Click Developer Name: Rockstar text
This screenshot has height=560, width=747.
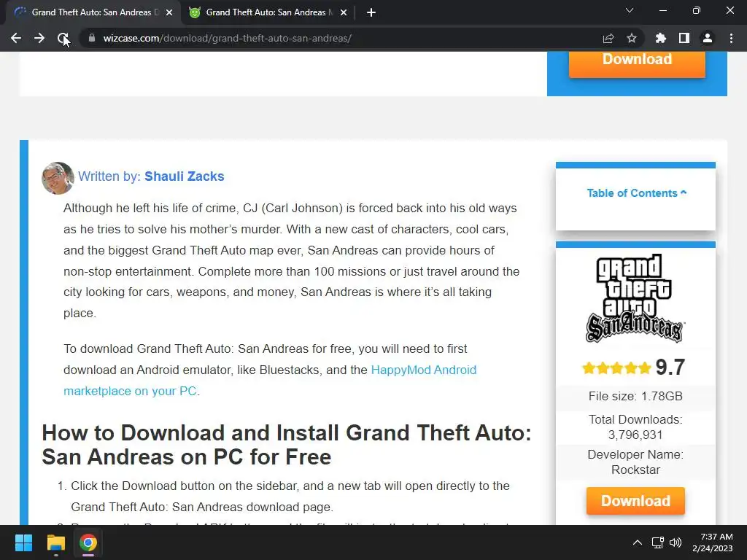click(635, 462)
